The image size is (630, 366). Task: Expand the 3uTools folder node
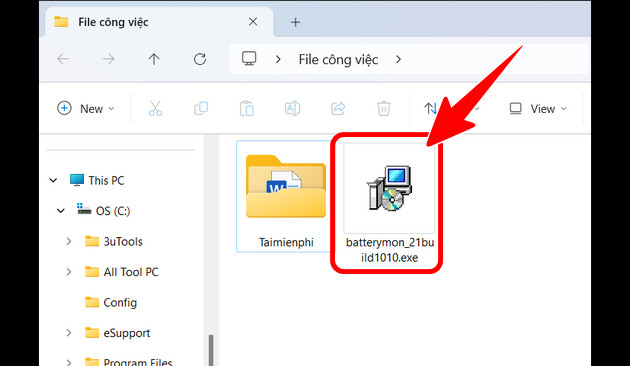coord(69,241)
